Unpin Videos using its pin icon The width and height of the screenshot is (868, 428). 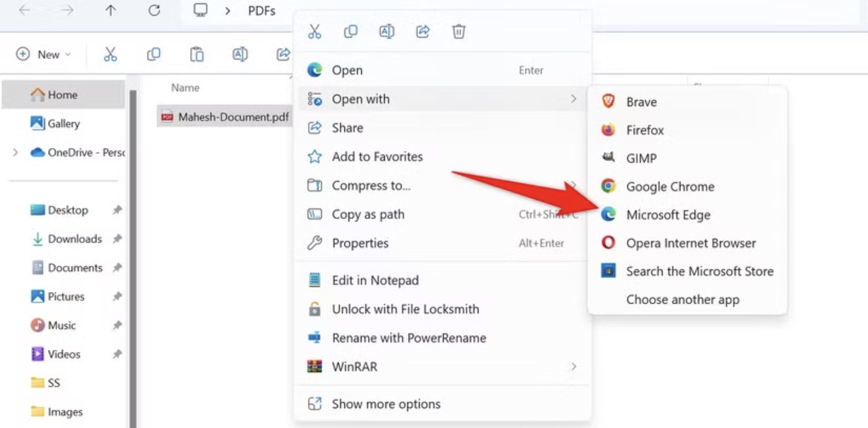[117, 355]
